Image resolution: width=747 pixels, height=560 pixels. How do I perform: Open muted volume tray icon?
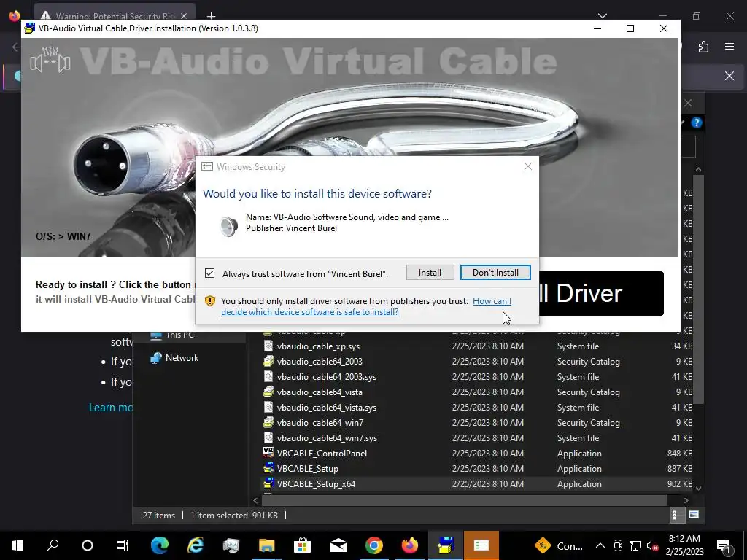653,545
